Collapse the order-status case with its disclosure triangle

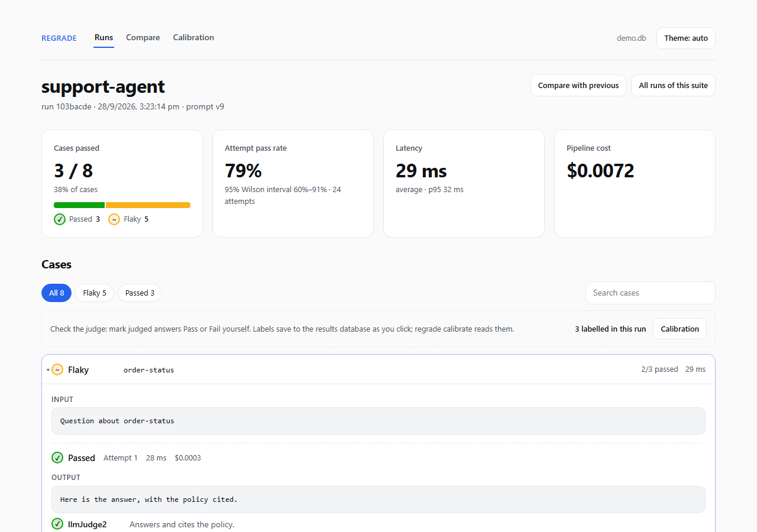[47, 370]
